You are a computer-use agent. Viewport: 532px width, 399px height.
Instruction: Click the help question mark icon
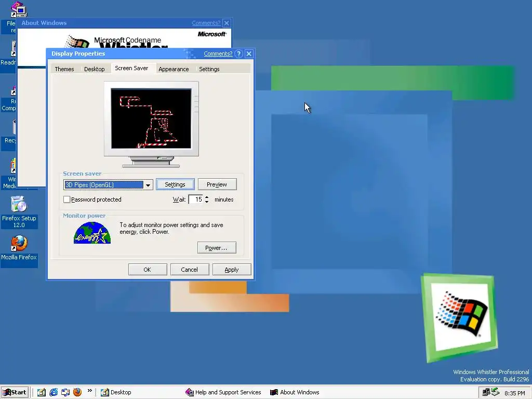(239, 54)
